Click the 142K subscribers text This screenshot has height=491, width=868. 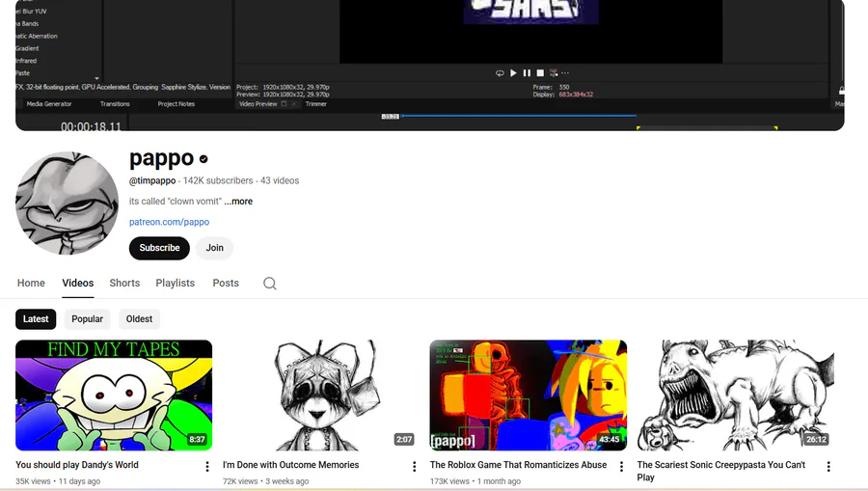coord(218,181)
